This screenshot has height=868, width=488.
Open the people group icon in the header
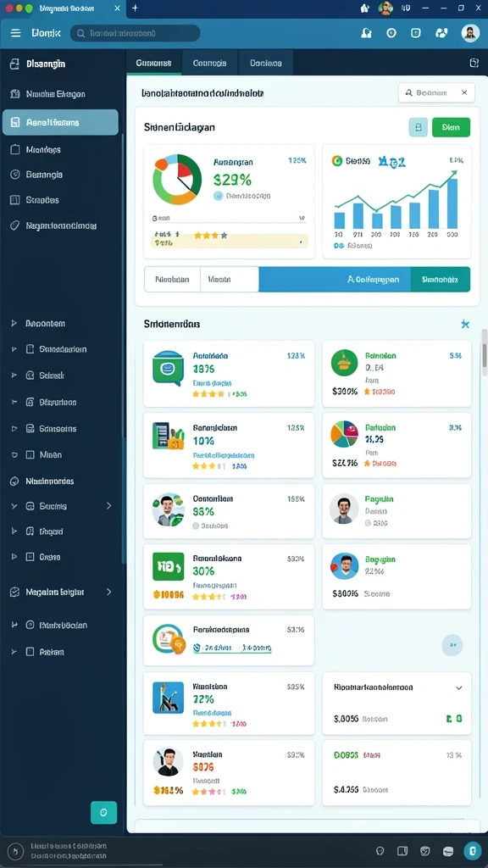click(x=441, y=33)
